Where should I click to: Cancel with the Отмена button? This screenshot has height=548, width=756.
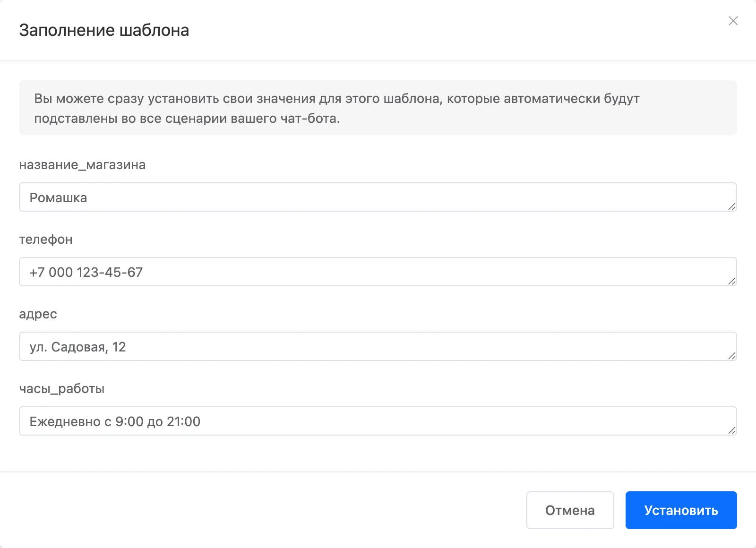pyautogui.click(x=570, y=510)
